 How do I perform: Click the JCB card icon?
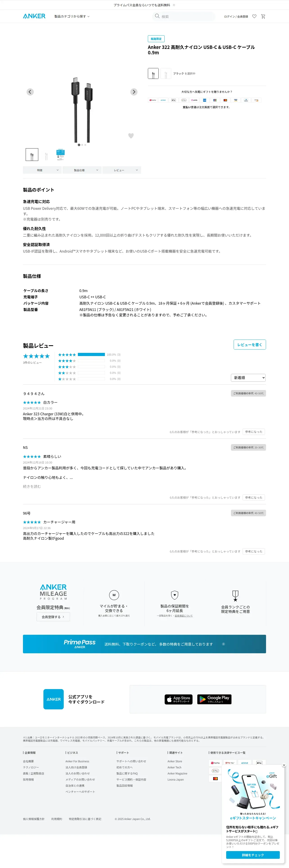[x=215, y=100]
